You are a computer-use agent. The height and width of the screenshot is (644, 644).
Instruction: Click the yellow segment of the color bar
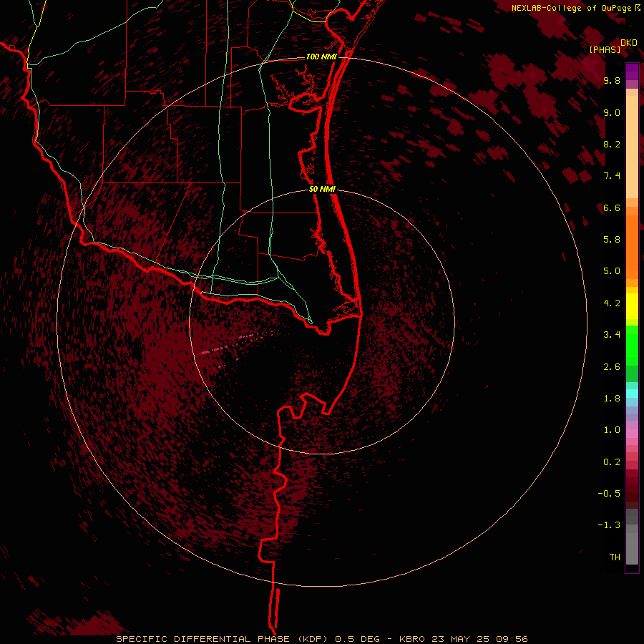tap(632, 306)
